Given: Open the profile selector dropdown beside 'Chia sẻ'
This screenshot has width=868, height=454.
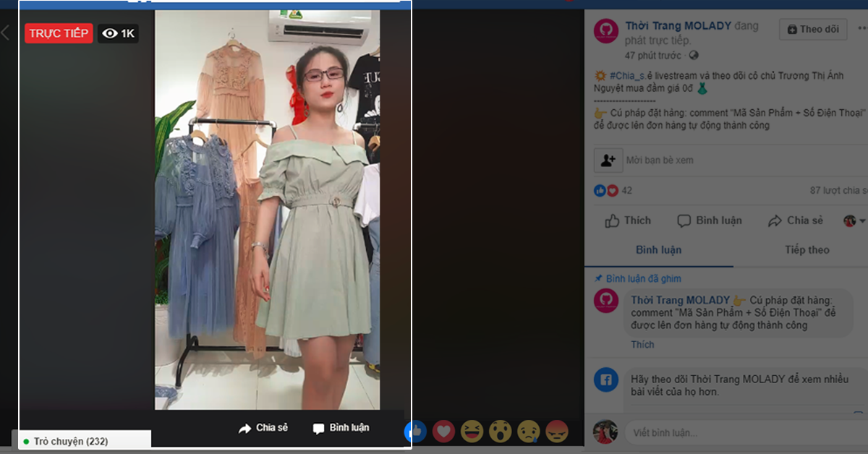Looking at the screenshot, I should [854, 220].
